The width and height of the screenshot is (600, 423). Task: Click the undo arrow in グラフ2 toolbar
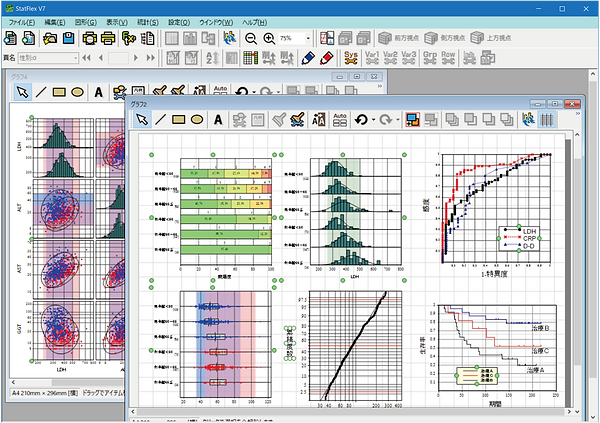pos(361,119)
